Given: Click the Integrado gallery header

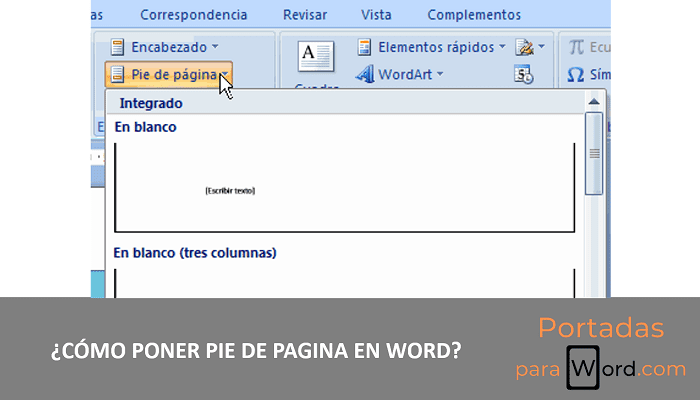Looking at the screenshot, I should coord(345,103).
